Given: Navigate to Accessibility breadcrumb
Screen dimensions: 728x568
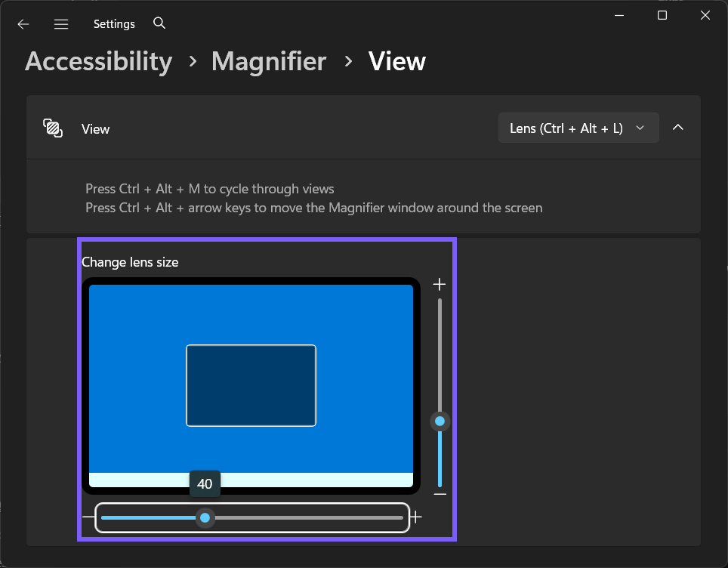Looking at the screenshot, I should [98, 62].
